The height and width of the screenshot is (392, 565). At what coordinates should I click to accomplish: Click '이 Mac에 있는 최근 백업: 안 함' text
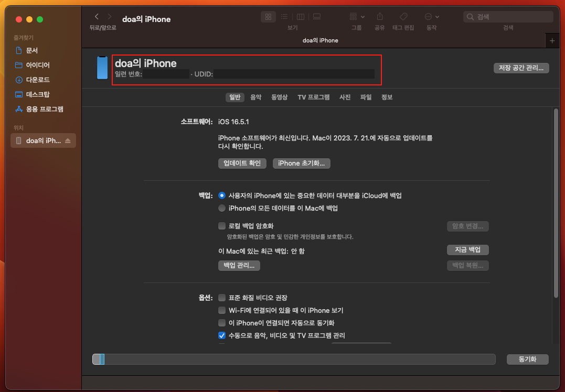(261, 251)
